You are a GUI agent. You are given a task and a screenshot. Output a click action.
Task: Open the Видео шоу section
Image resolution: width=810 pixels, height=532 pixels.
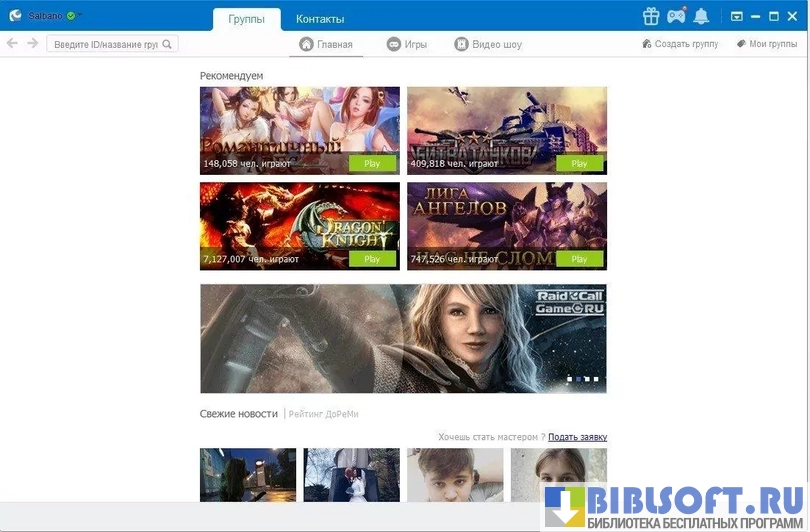488,44
